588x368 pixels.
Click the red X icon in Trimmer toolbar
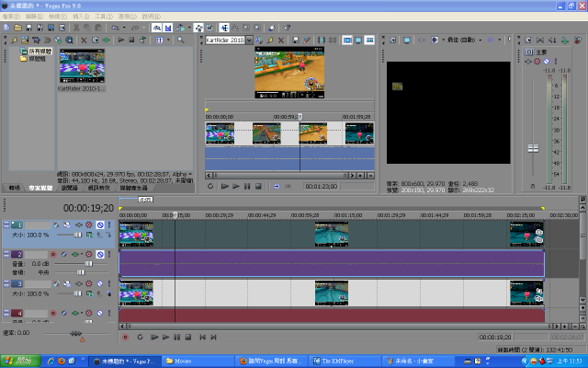(281, 40)
